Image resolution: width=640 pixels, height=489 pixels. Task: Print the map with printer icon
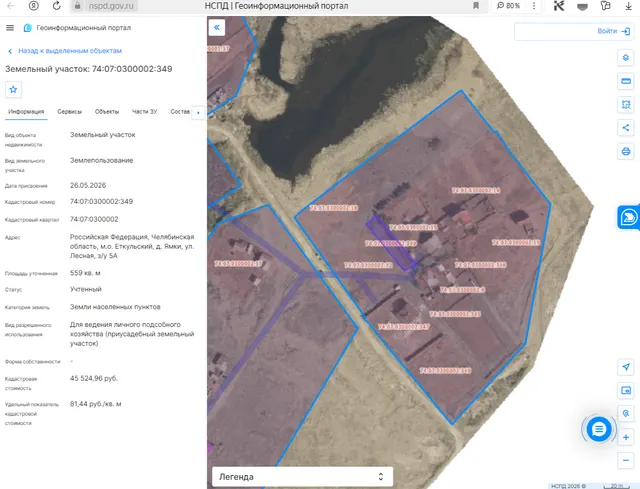(625, 151)
